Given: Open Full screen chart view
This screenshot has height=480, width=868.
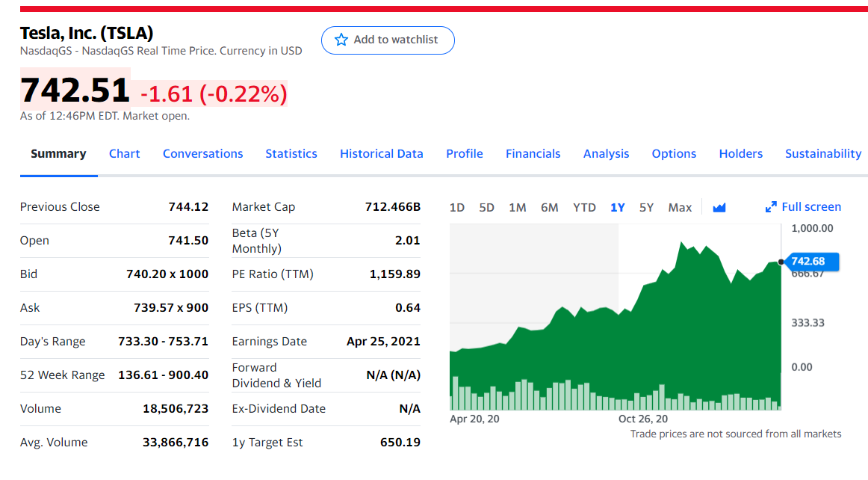Looking at the screenshot, I should 803,207.
